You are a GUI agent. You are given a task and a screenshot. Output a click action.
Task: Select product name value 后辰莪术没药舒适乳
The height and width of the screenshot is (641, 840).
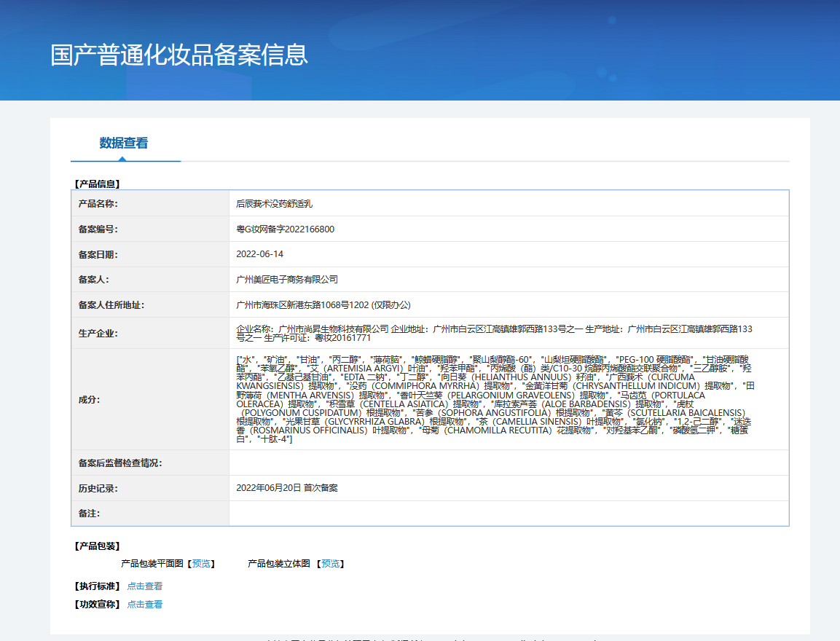point(274,204)
